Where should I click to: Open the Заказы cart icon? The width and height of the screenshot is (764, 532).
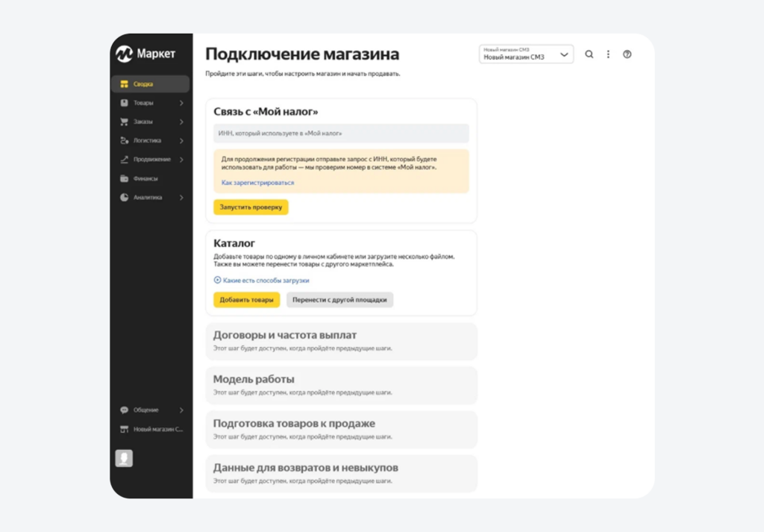pos(124,122)
